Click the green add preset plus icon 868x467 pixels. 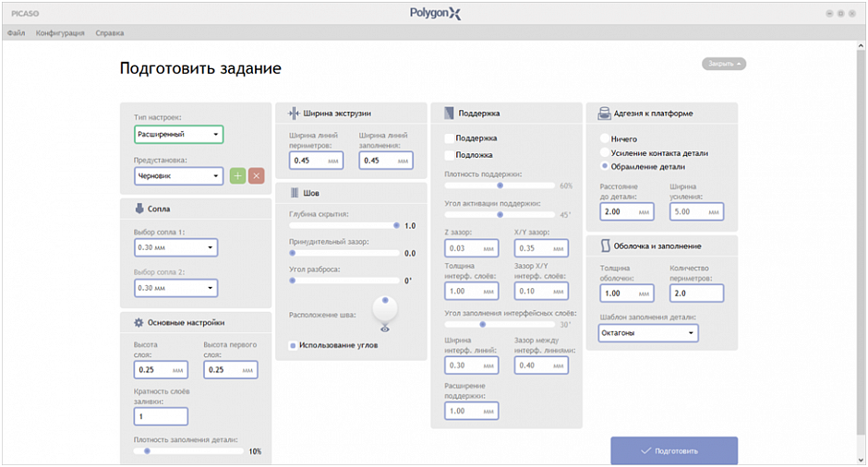[238, 175]
